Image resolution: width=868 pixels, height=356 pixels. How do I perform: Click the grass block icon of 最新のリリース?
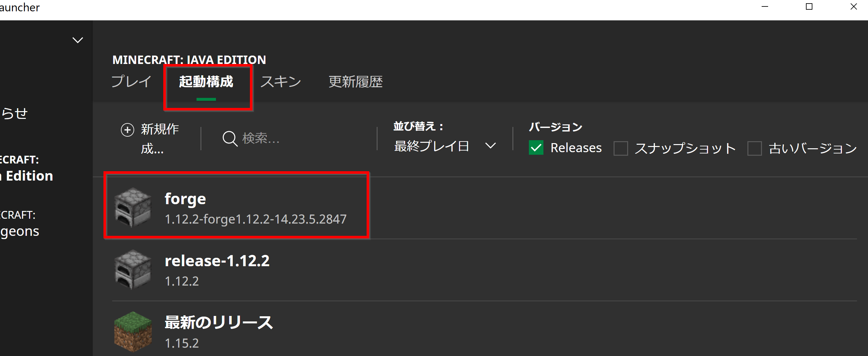tap(133, 331)
